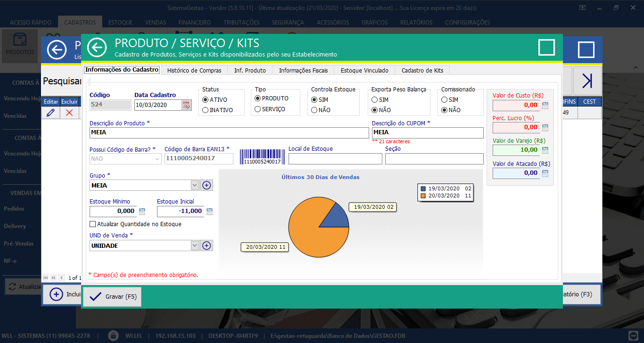Viewport: 644px width, 343px height.
Task: Open the Informações Fiscais tab
Action: 303,70
